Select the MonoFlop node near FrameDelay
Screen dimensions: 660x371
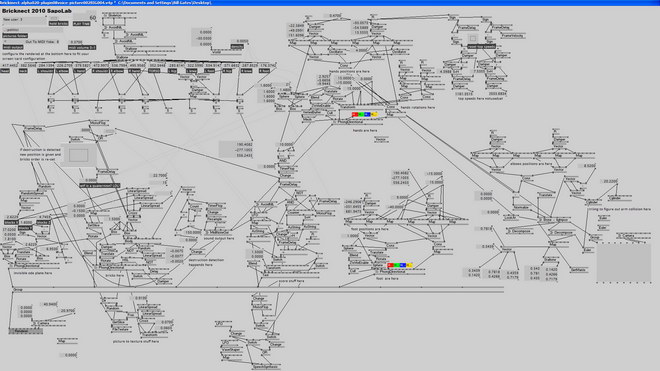coord(98,123)
